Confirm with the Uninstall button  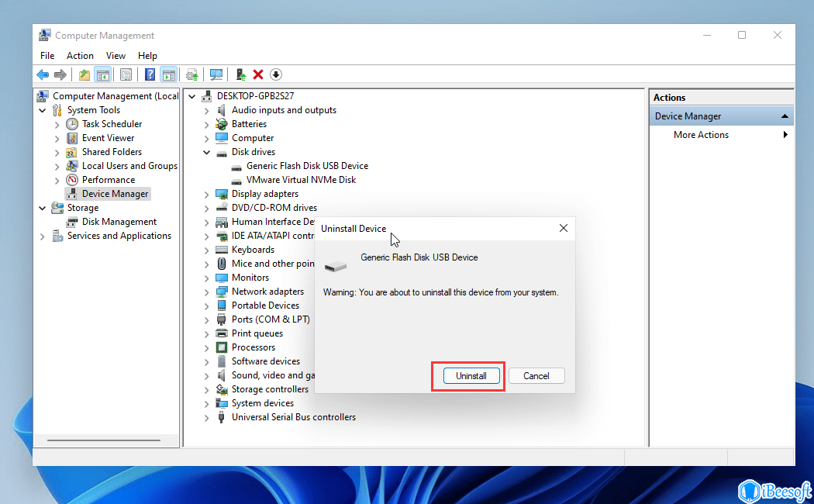(471, 376)
